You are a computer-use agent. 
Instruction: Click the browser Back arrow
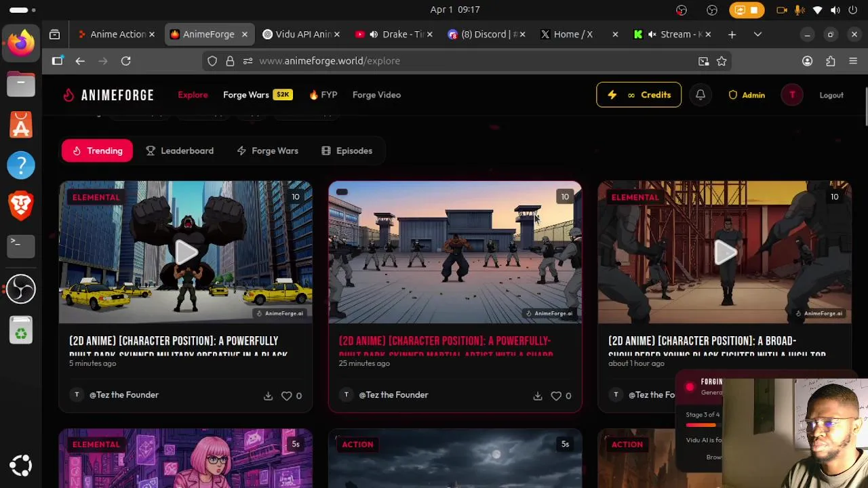80,61
